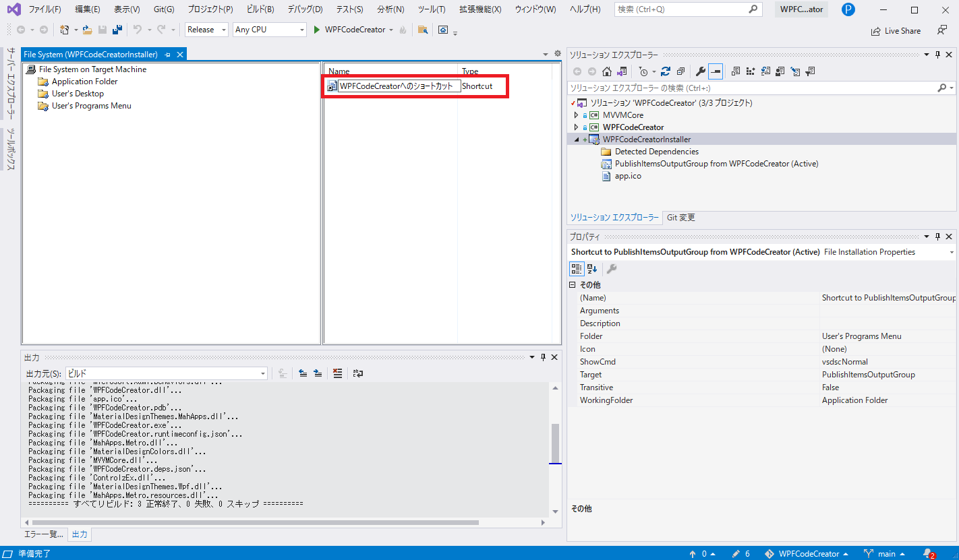959x560 pixels.
Task: Collapse the WPFCodeCreatorInstaller project node
Action: coord(576,139)
